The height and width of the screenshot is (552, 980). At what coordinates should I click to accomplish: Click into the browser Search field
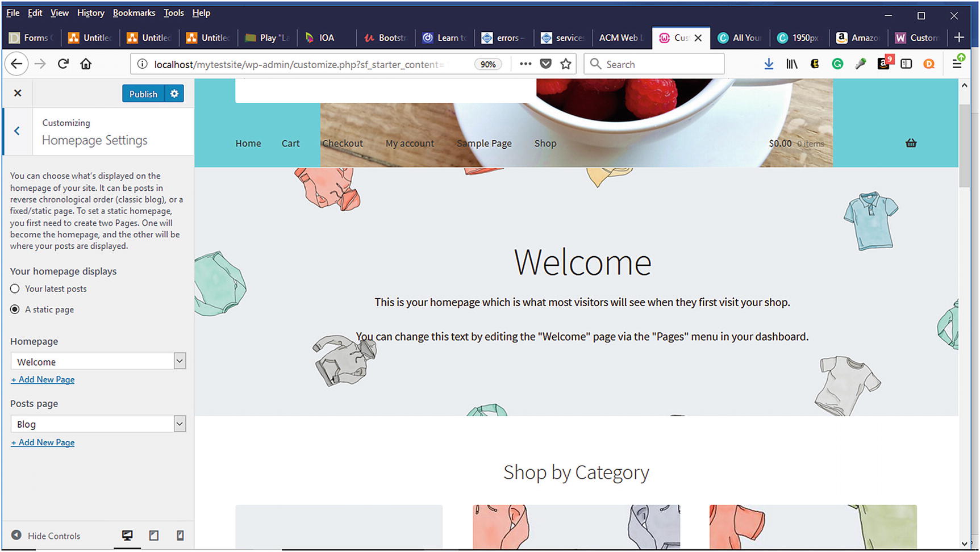click(x=654, y=64)
